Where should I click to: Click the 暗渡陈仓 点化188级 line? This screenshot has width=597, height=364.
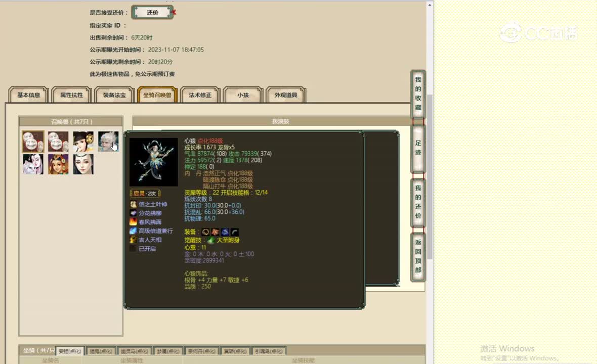[x=228, y=180]
